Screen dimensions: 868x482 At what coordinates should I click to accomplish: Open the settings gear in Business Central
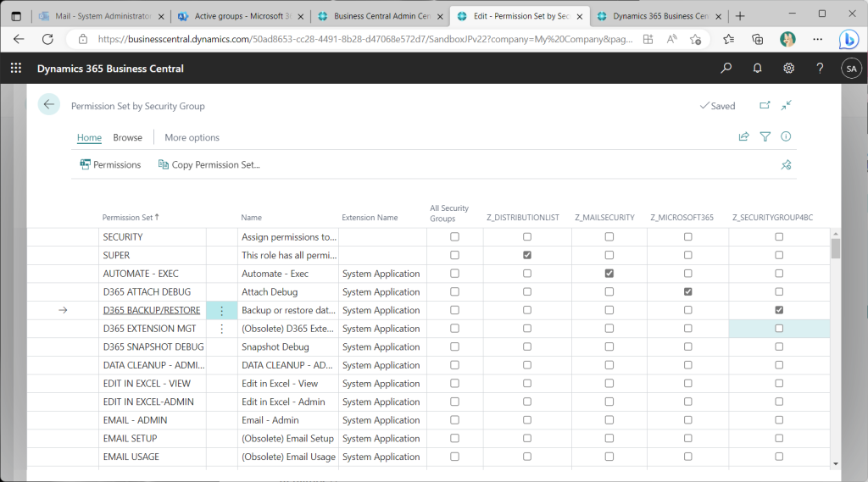click(788, 68)
